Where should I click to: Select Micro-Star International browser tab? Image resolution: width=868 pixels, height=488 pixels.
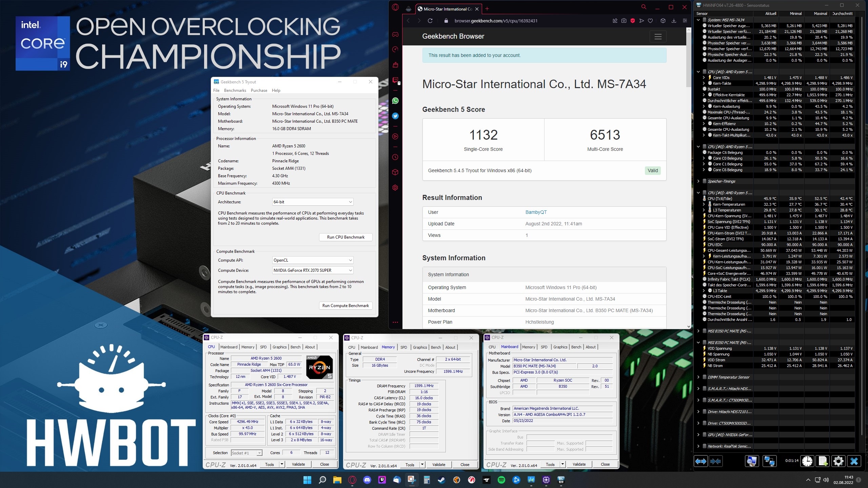pyautogui.click(x=448, y=9)
